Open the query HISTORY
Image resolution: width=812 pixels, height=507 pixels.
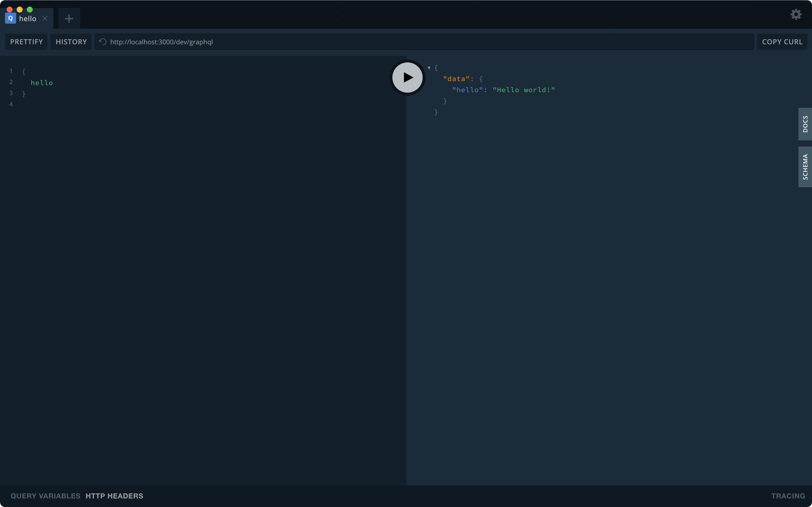(71, 42)
